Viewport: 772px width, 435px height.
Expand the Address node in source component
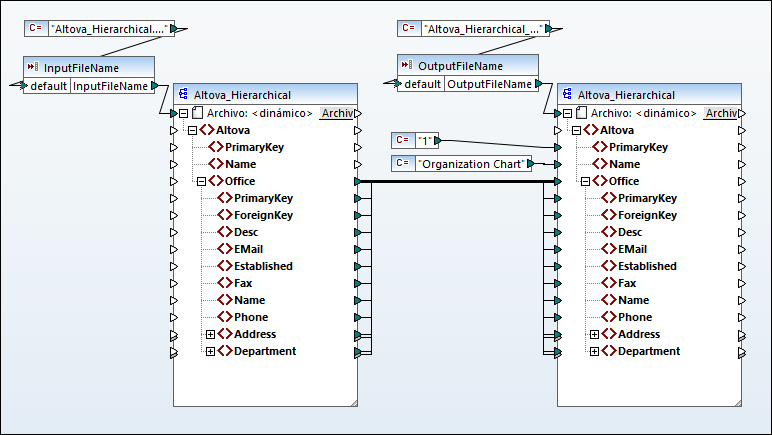point(210,334)
